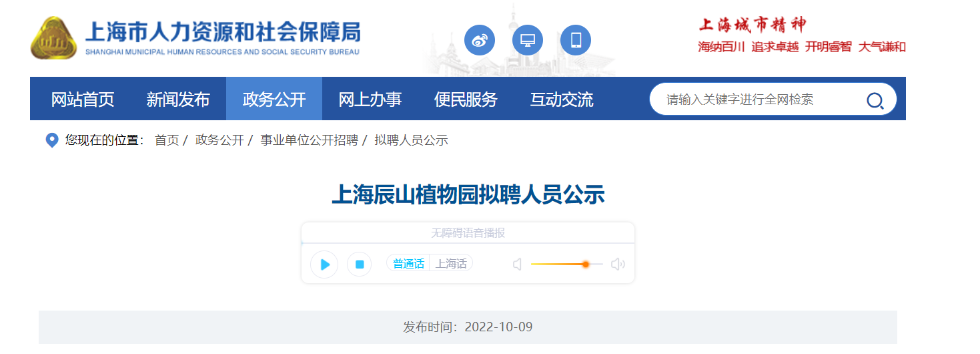This screenshot has height=354, width=980.
Task: Switch narration to 上海话
Action: click(451, 264)
